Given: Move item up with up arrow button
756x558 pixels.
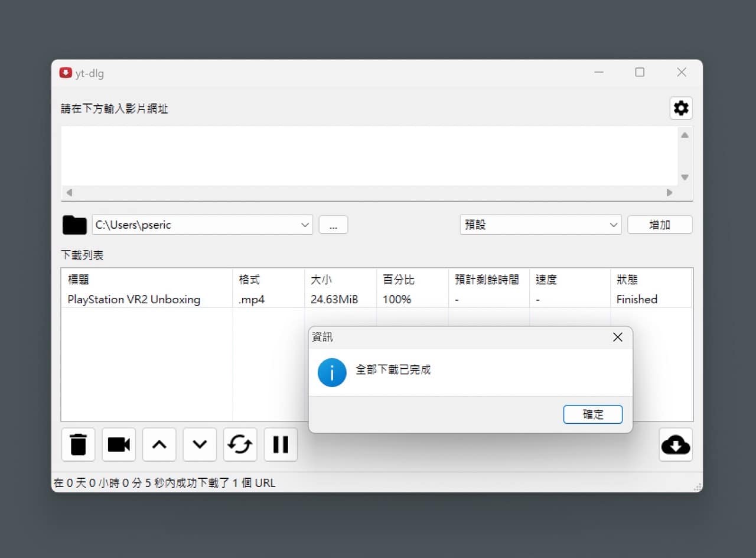Looking at the screenshot, I should tap(159, 445).
